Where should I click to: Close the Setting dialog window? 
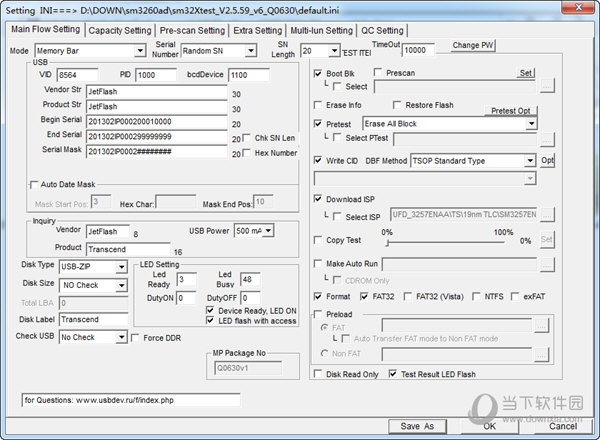[x=579, y=7]
